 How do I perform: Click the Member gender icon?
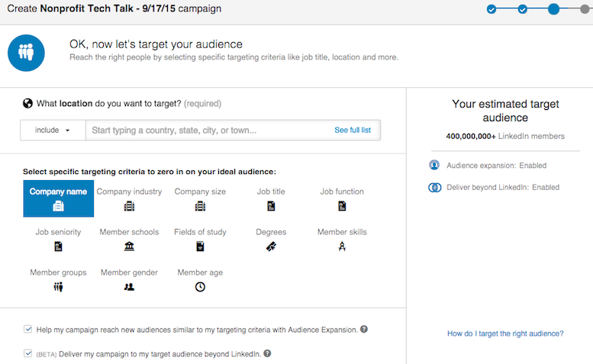pyautogui.click(x=129, y=287)
